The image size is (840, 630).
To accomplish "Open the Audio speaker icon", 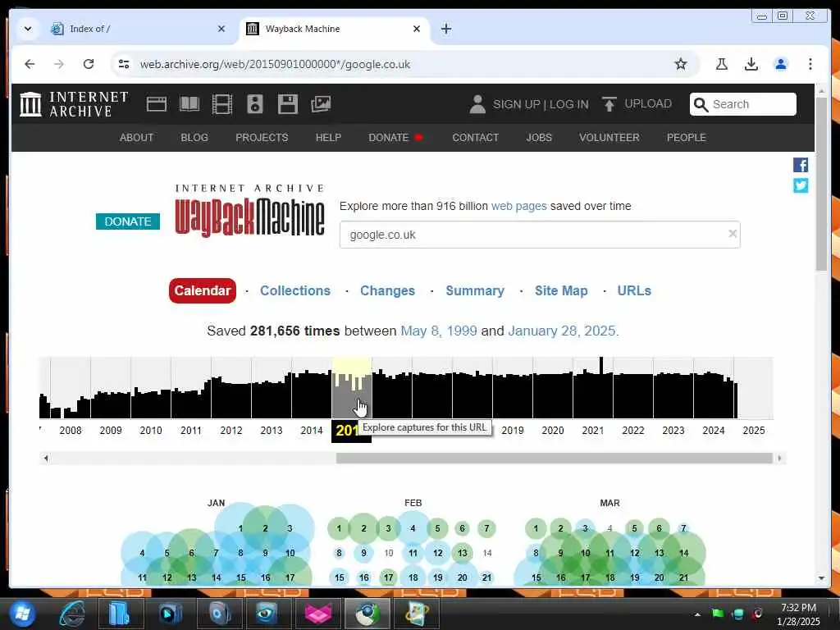I will (255, 104).
